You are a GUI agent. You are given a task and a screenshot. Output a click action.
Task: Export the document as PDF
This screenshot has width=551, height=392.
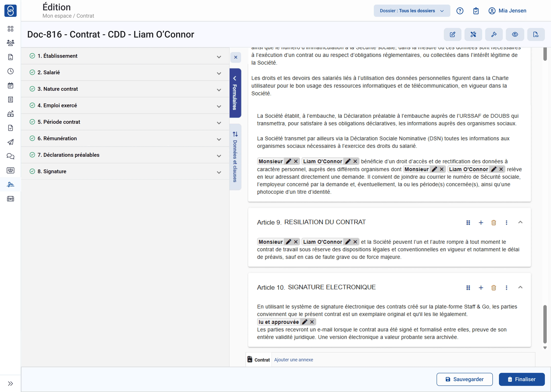(536, 35)
